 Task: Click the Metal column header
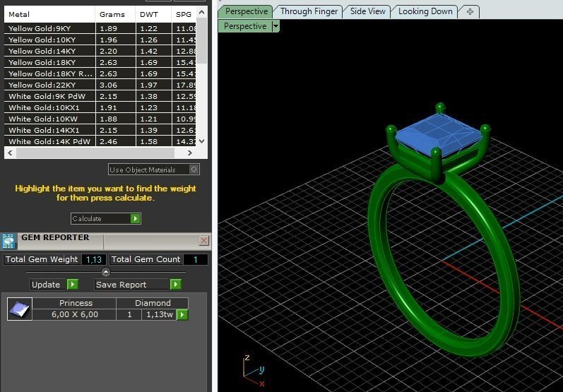49,14
